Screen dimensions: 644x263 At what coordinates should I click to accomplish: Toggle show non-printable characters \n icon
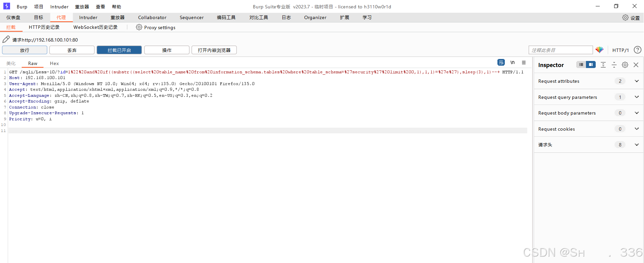[x=513, y=62]
